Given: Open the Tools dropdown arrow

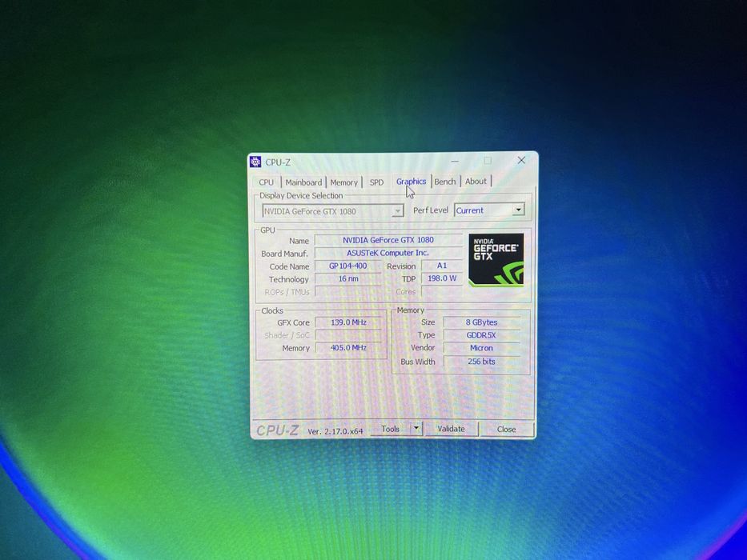Looking at the screenshot, I should (x=416, y=429).
